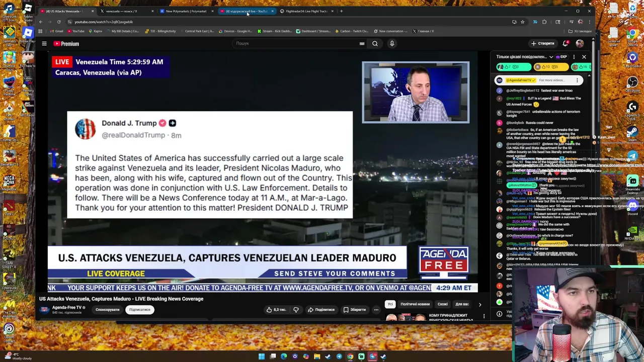Close the live chat panel

pos(584,57)
